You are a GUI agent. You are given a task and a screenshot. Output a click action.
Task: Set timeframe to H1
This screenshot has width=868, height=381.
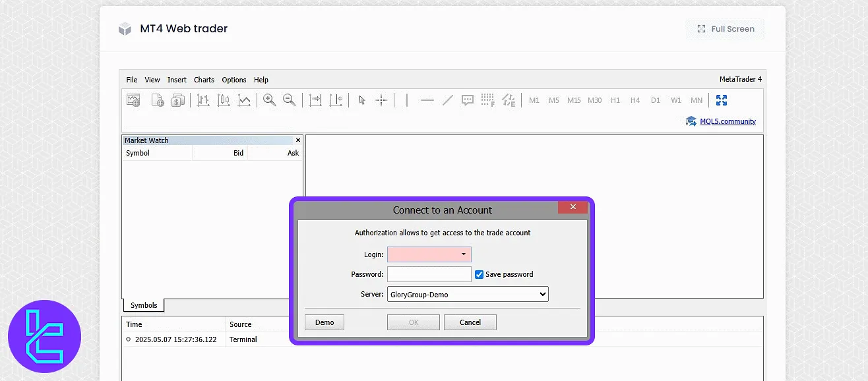coord(615,100)
